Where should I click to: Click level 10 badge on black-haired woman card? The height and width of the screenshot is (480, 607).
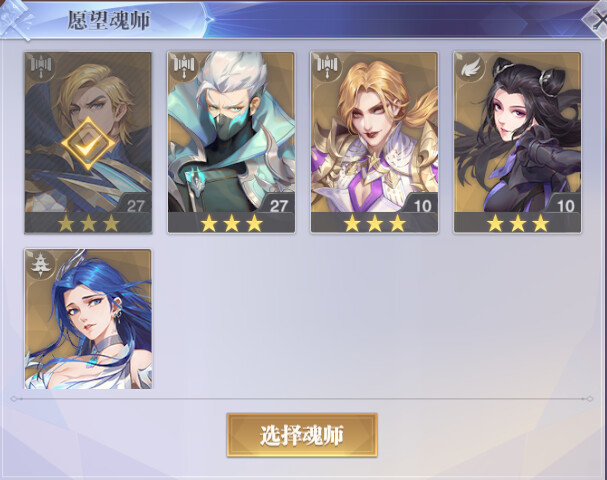[566, 206]
